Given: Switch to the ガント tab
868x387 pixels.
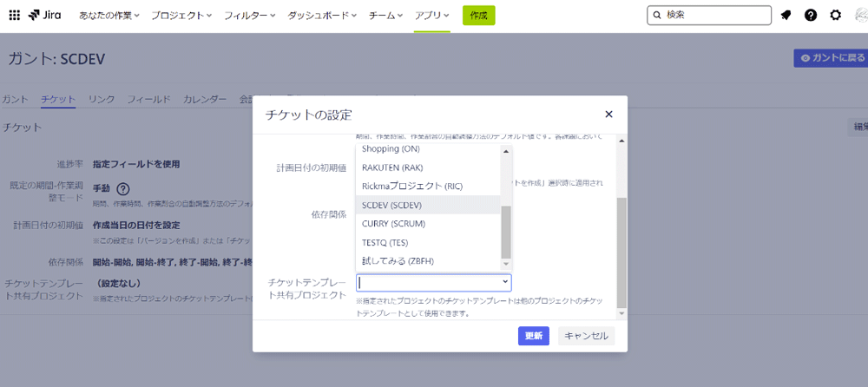Looking at the screenshot, I should point(15,99).
